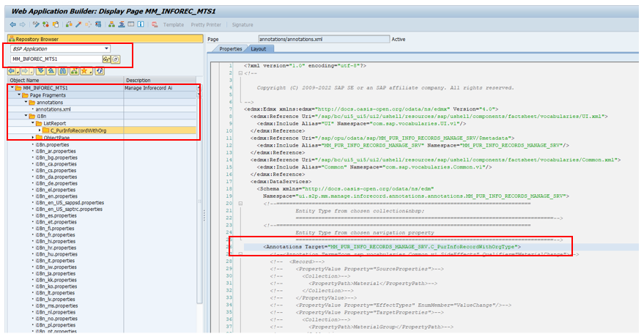
Task: Set breakpoint with the stop icon
Action: coord(155,25)
